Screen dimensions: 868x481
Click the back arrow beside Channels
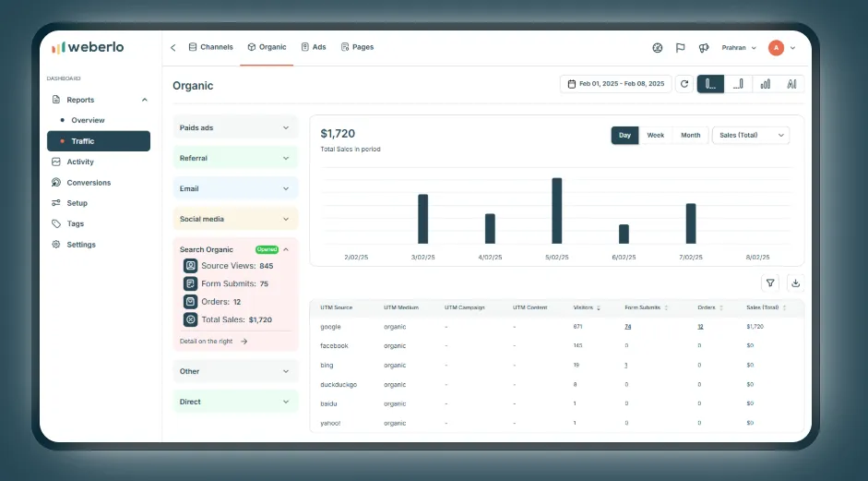click(173, 48)
